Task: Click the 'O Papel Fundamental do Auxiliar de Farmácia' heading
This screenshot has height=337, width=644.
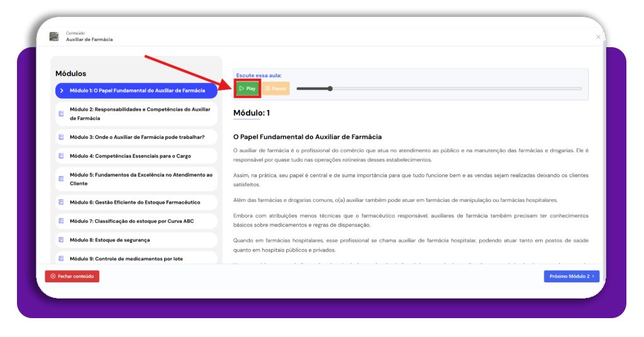Action: [307, 137]
